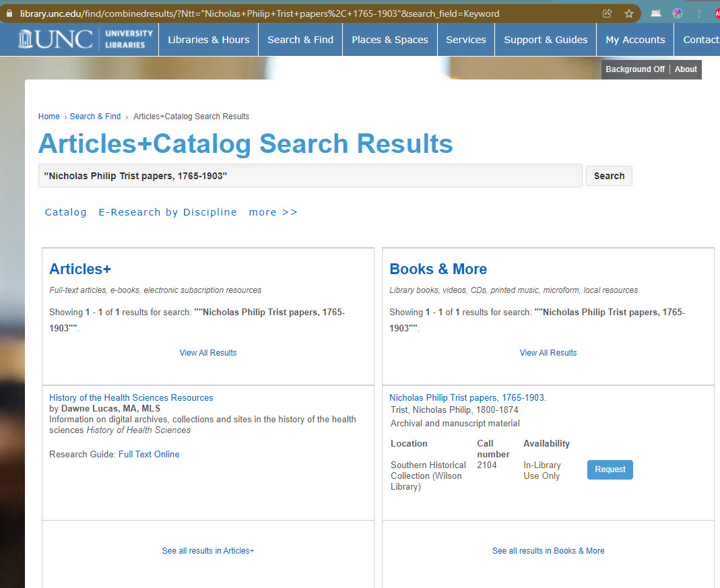Viewport: 720px width, 588px height.
Task: Turn the Background Off
Action: (635, 69)
